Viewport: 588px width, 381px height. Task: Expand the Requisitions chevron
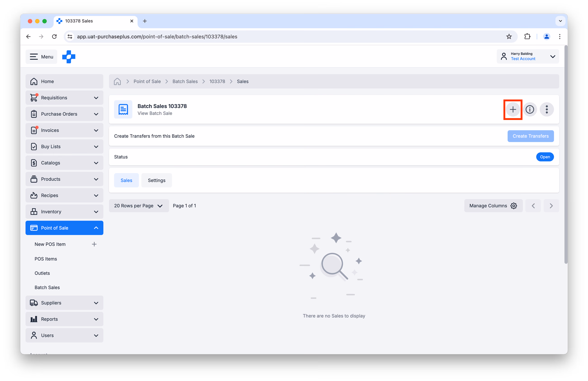(96, 98)
